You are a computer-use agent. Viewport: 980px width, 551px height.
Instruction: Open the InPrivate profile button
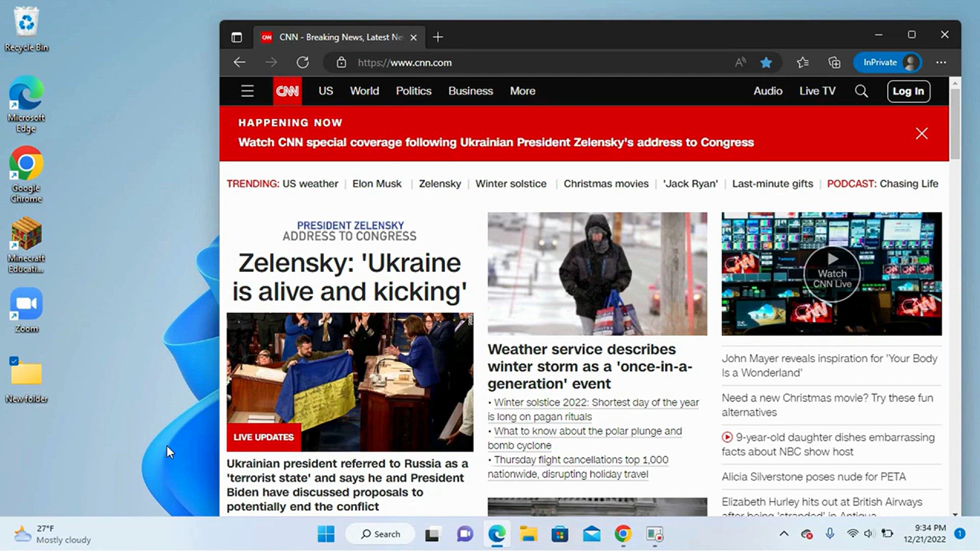tap(888, 62)
